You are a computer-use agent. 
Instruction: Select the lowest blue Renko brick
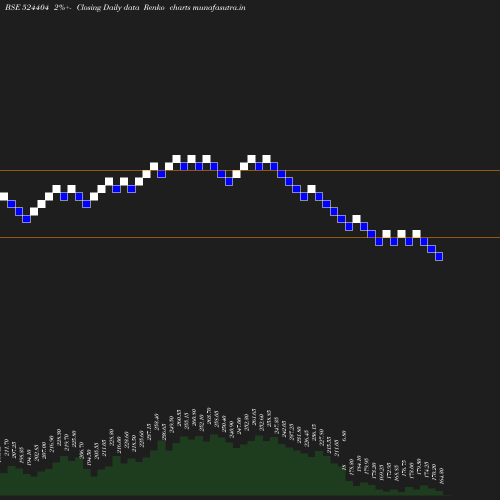(x=439, y=256)
